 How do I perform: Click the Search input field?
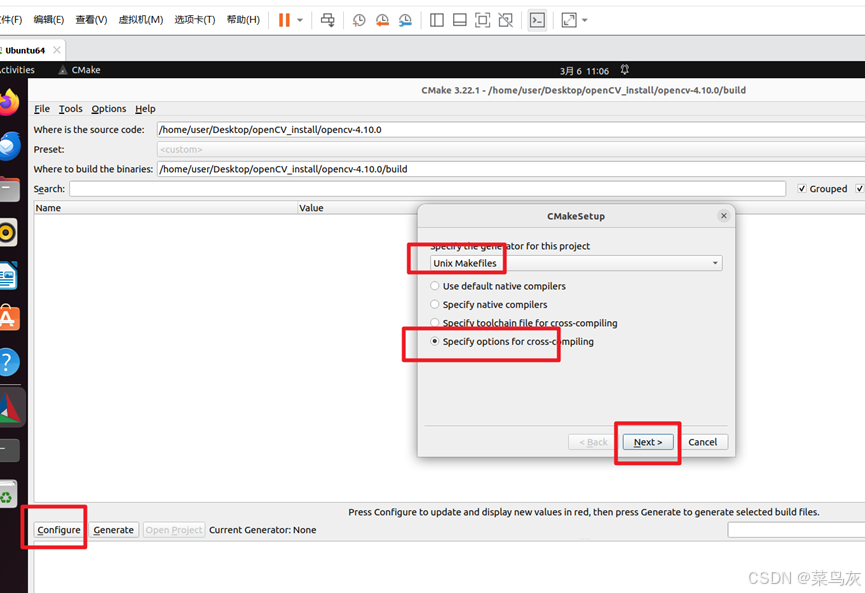pos(428,189)
